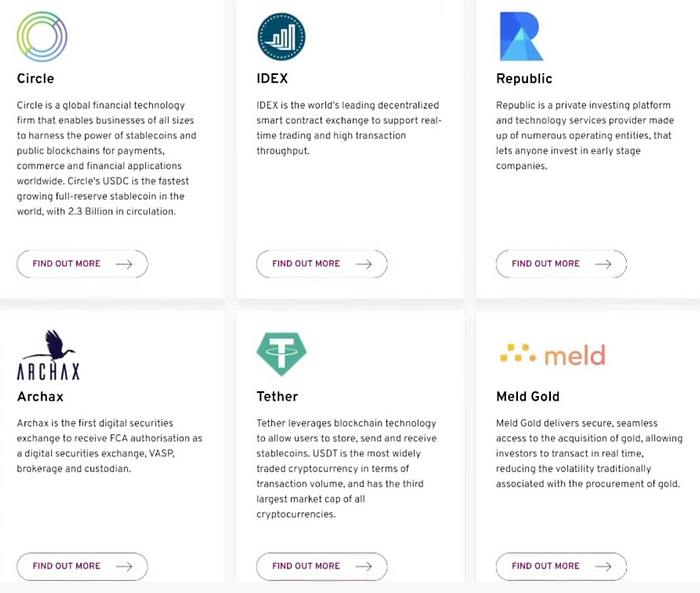The width and height of the screenshot is (700, 593).
Task: Select the Meld Gold card heading
Action: coord(528,397)
